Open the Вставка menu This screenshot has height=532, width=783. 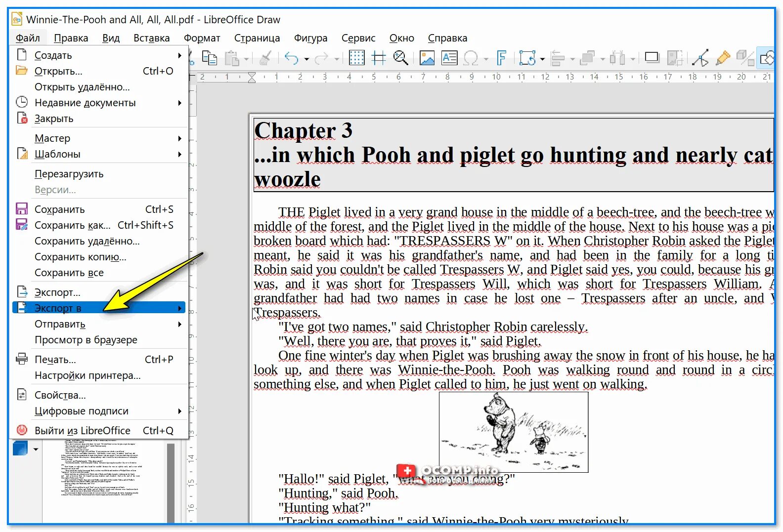[x=151, y=38]
